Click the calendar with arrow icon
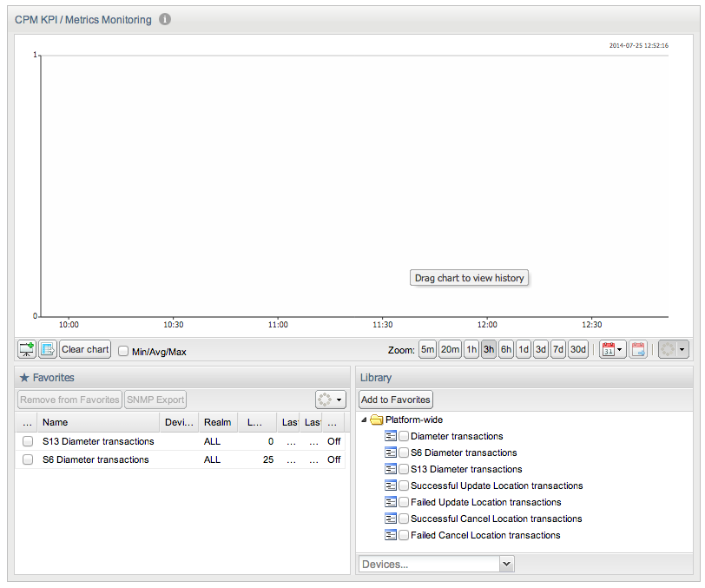The width and height of the screenshot is (705, 588). pos(638,349)
